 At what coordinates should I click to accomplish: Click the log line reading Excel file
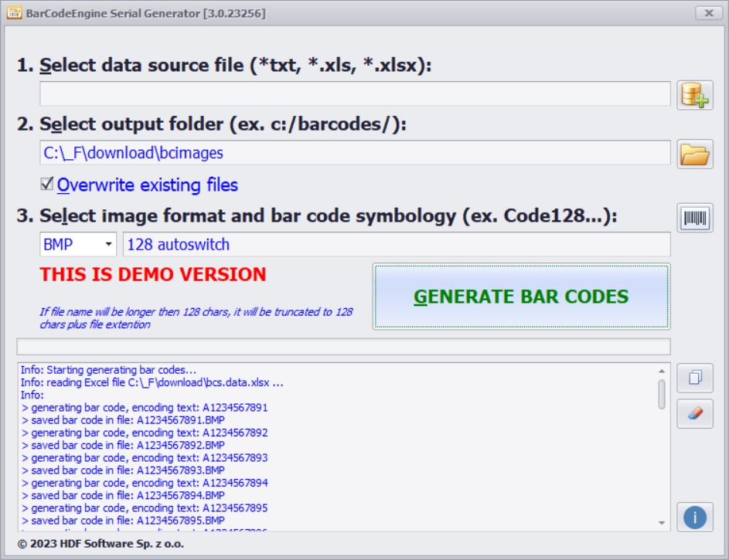(152, 382)
